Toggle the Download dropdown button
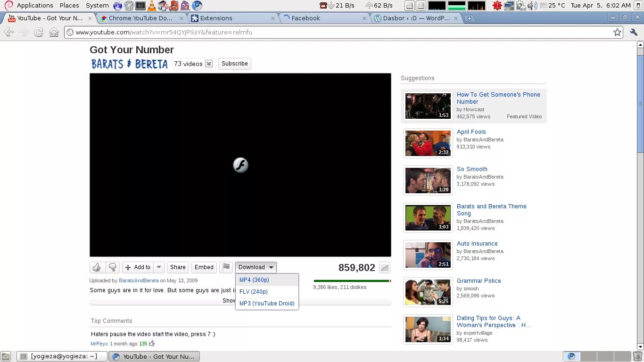 [256, 267]
